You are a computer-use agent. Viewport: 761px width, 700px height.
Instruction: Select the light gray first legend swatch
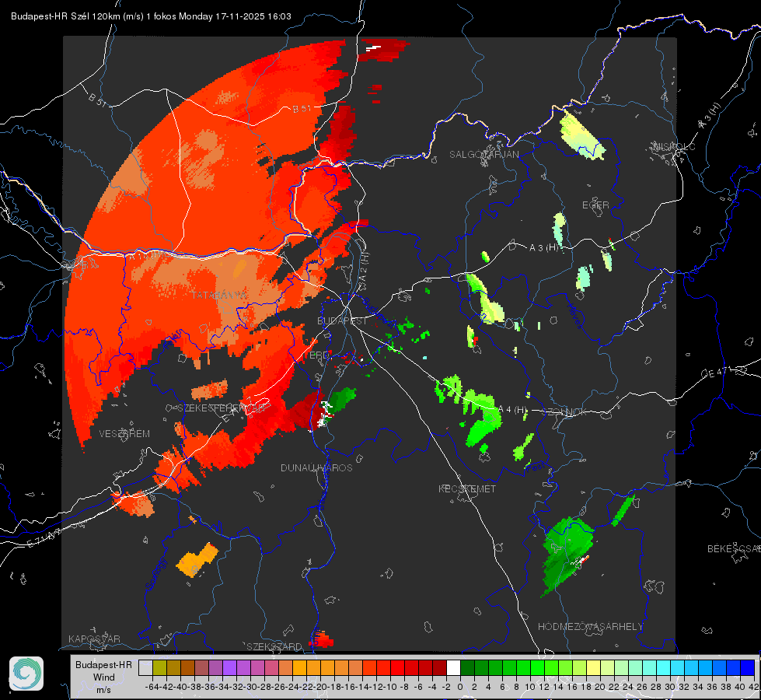pyautogui.click(x=145, y=667)
